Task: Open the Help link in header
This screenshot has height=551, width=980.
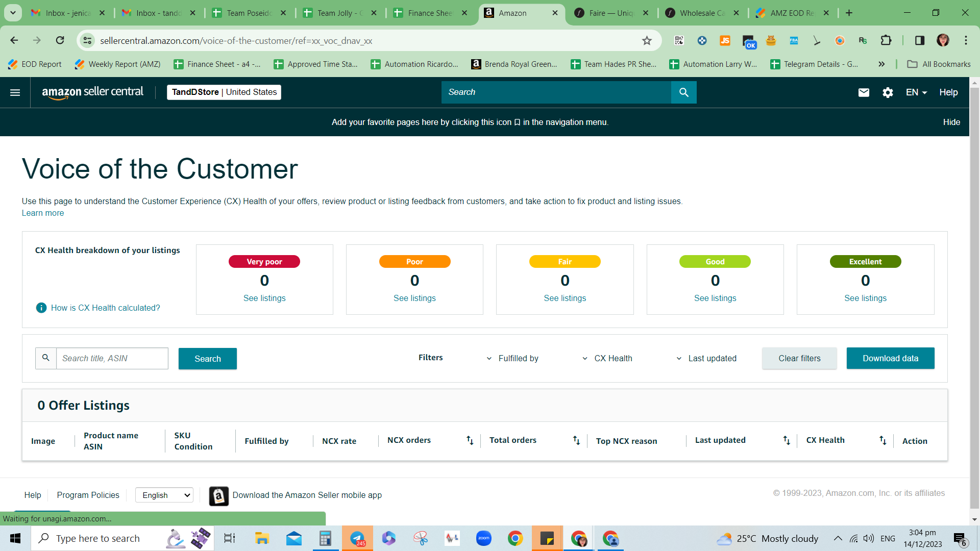Action: click(948, 92)
